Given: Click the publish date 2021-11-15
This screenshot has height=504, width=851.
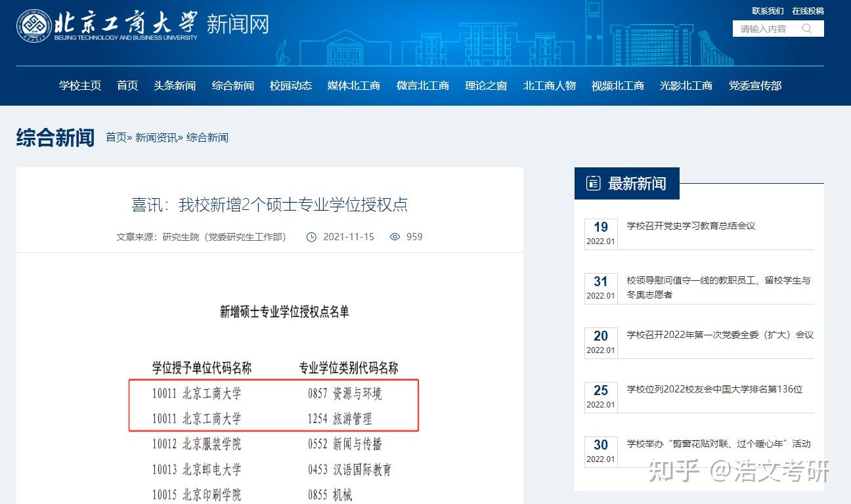Looking at the screenshot, I should point(349,237).
